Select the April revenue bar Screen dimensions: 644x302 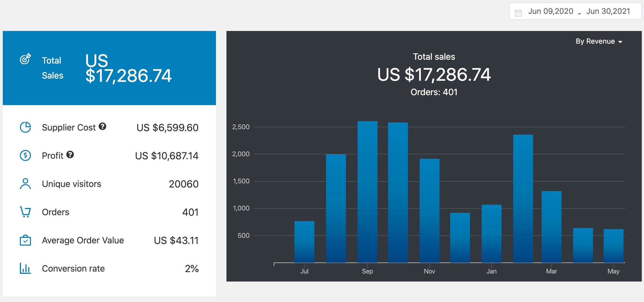pos(583,245)
